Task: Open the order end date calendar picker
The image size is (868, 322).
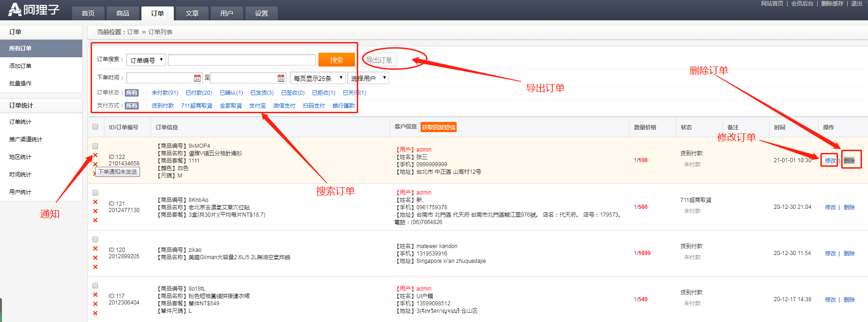Action: point(281,78)
